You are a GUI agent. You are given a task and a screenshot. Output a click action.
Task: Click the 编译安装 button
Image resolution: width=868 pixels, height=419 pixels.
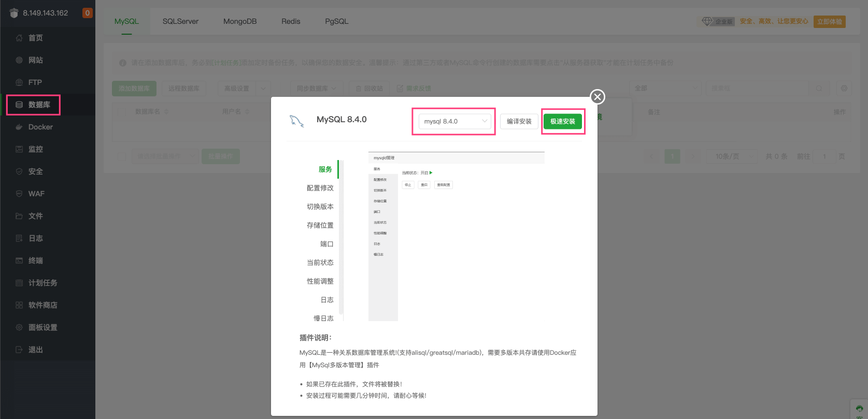(519, 121)
